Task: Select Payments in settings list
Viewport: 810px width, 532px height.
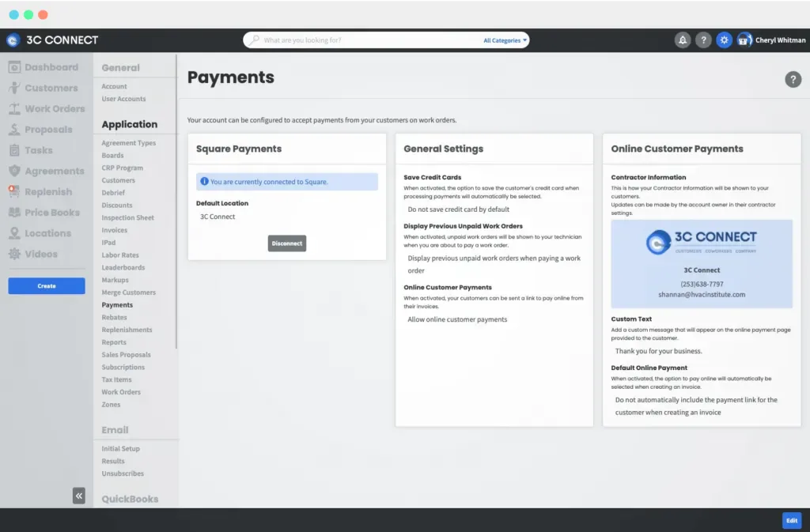Action: [x=117, y=305]
